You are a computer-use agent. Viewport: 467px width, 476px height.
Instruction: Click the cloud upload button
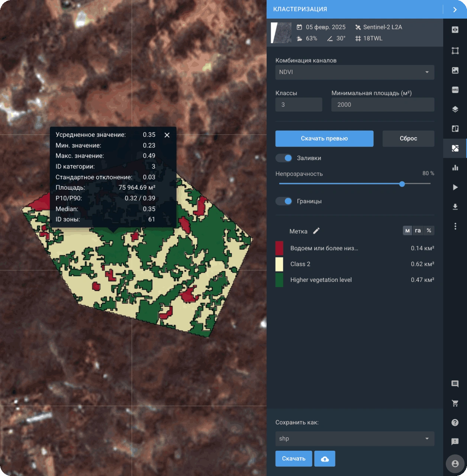pyautogui.click(x=325, y=459)
